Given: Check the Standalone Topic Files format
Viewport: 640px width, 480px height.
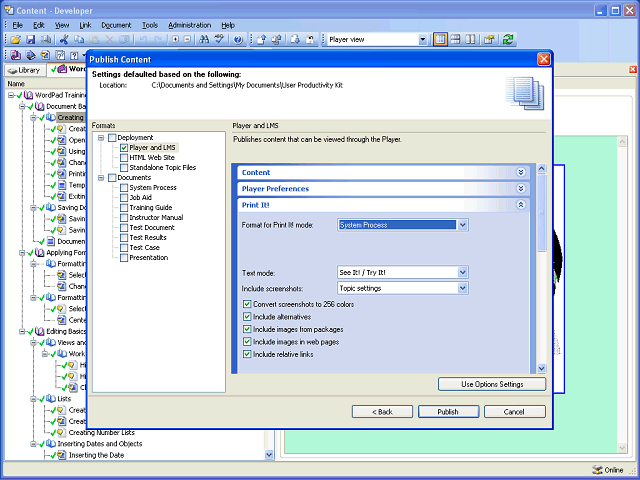Looking at the screenshot, I should point(124,168).
